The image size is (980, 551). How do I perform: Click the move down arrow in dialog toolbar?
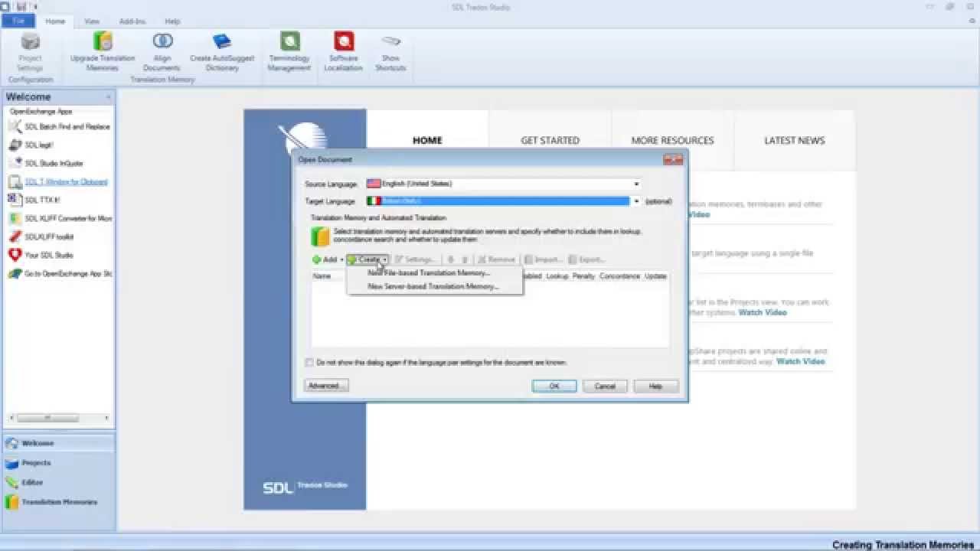(x=464, y=259)
